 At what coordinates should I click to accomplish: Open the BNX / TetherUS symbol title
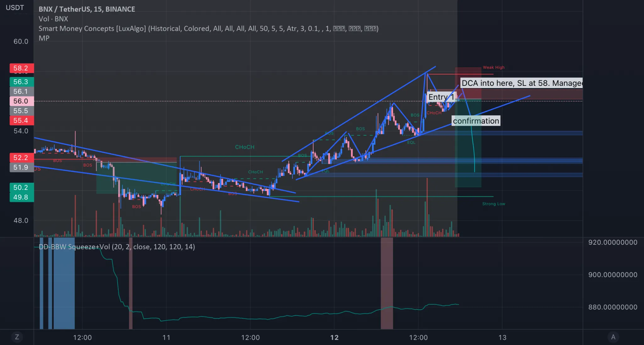point(87,9)
